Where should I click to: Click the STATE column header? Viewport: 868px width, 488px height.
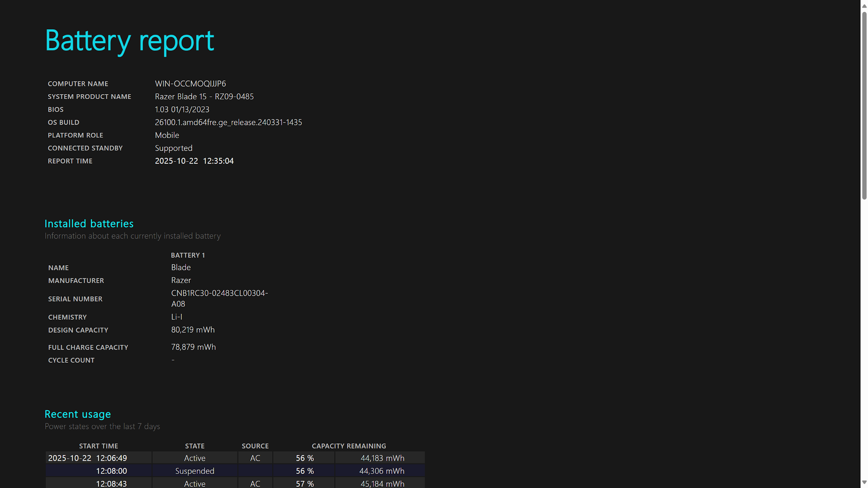195,446
